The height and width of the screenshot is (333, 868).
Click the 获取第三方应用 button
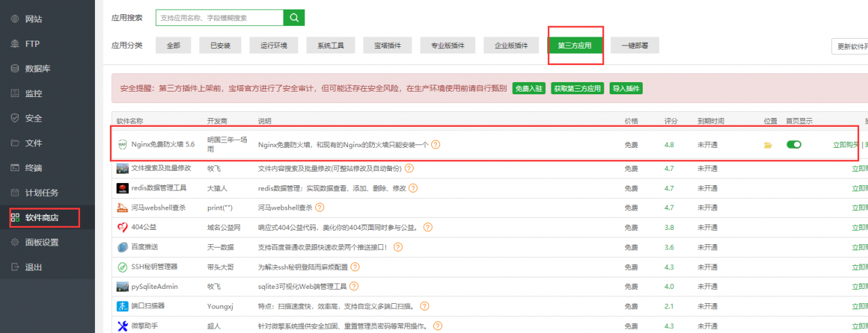pos(577,89)
